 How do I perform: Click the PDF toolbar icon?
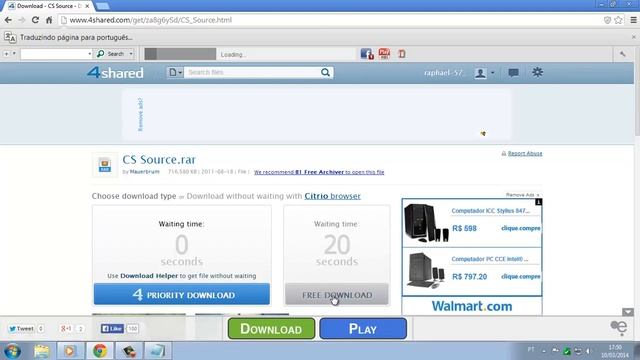[384, 53]
